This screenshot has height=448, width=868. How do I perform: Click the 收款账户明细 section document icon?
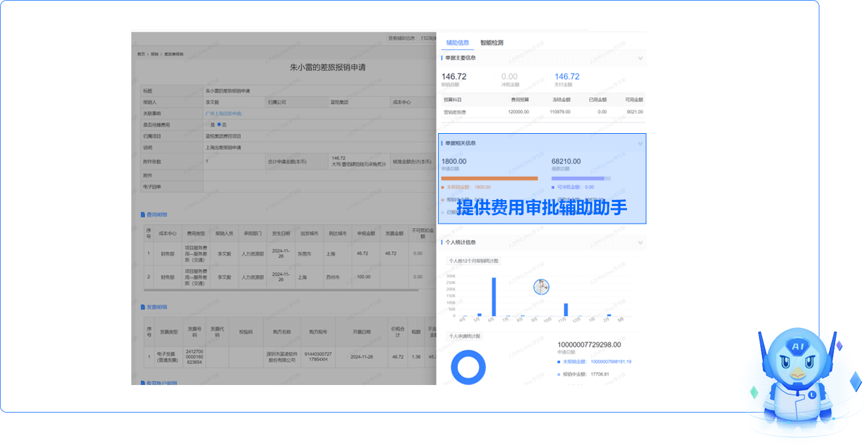pos(142,382)
